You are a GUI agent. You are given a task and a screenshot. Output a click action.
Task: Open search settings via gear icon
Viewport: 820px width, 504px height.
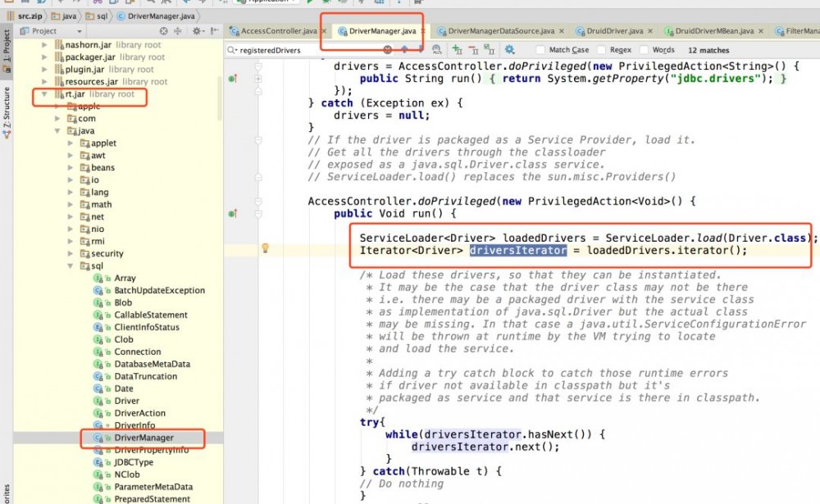coord(510,49)
